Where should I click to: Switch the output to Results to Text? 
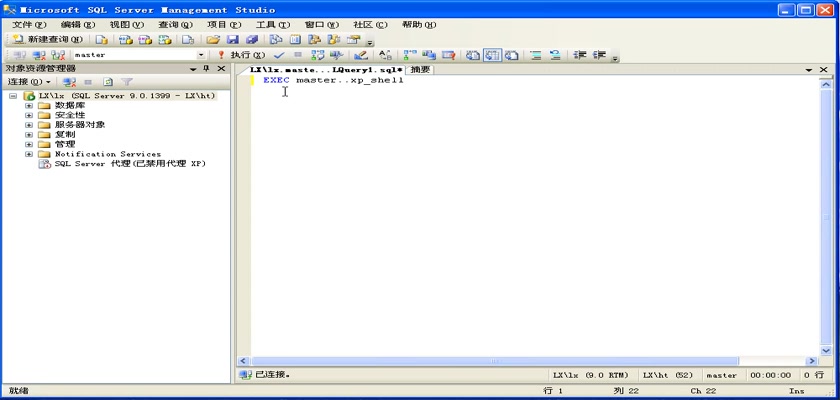472,55
